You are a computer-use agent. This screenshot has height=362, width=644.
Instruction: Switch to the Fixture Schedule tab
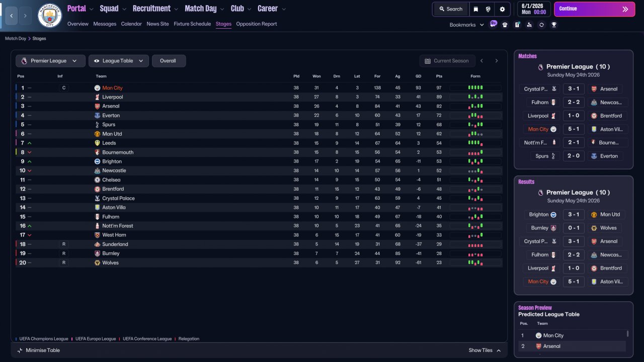pyautogui.click(x=192, y=24)
